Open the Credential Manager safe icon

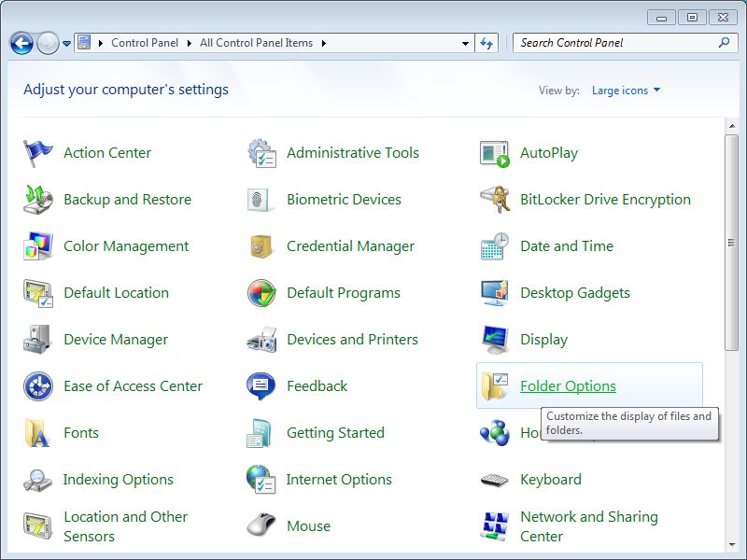(x=261, y=246)
